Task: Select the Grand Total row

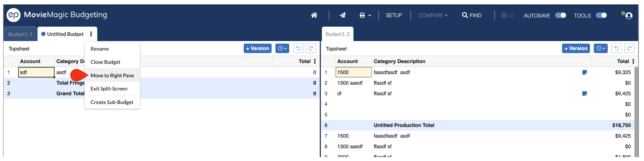Action: [161, 94]
